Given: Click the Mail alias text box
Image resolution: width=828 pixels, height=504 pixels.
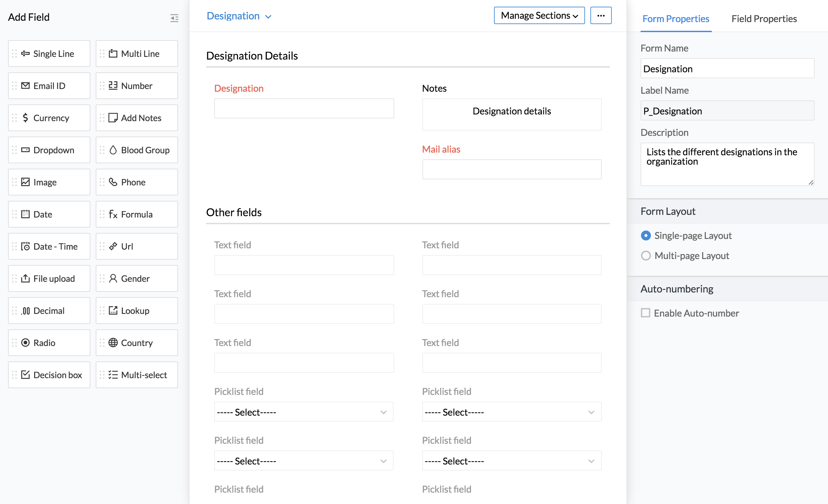Looking at the screenshot, I should [x=511, y=169].
